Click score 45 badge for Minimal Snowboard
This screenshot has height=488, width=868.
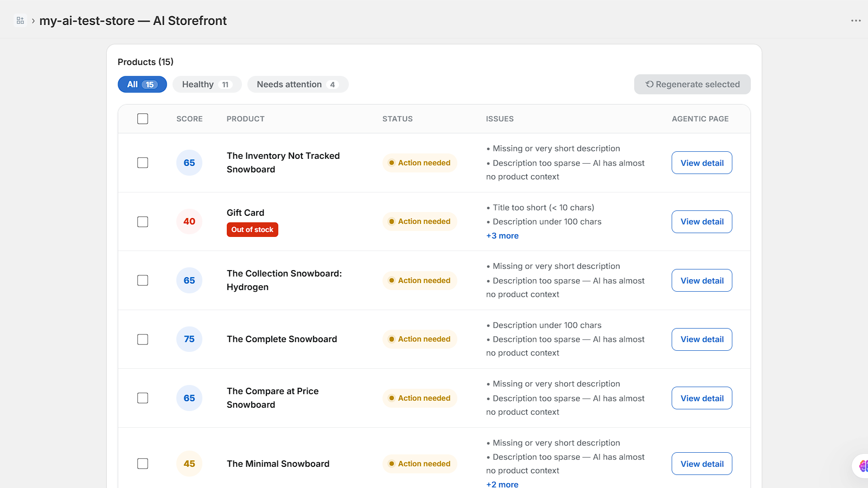[x=189, y=464]
